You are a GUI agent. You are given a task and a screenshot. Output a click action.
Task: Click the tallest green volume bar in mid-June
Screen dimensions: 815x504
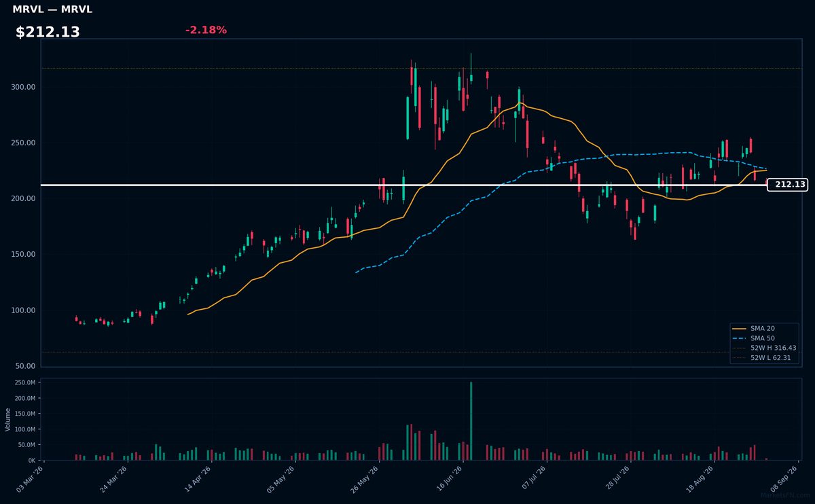point(471,421)
